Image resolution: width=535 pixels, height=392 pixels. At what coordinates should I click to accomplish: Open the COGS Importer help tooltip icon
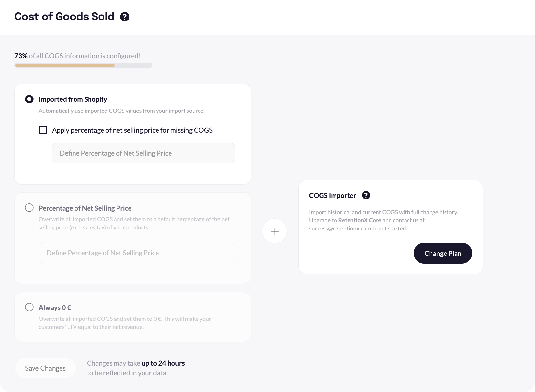(366, 195)
